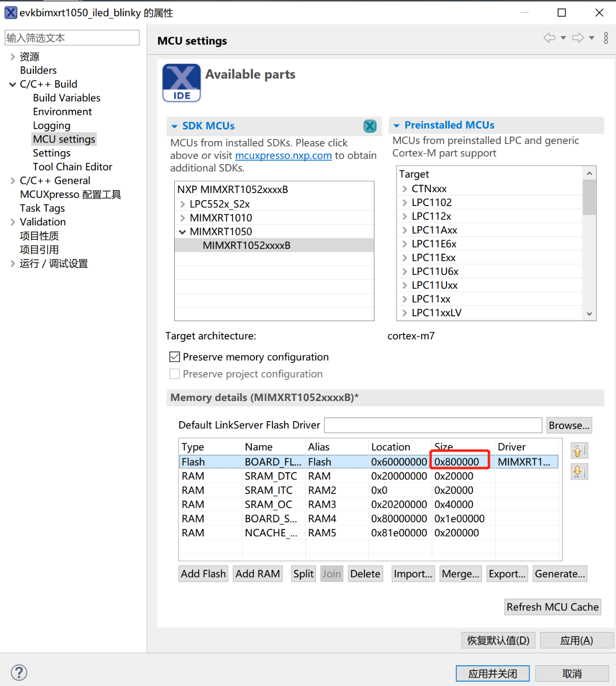Screen dimensions: 616x686
Task: Toggle Preserve memory configuration checkbox
Action: (175, 357)
